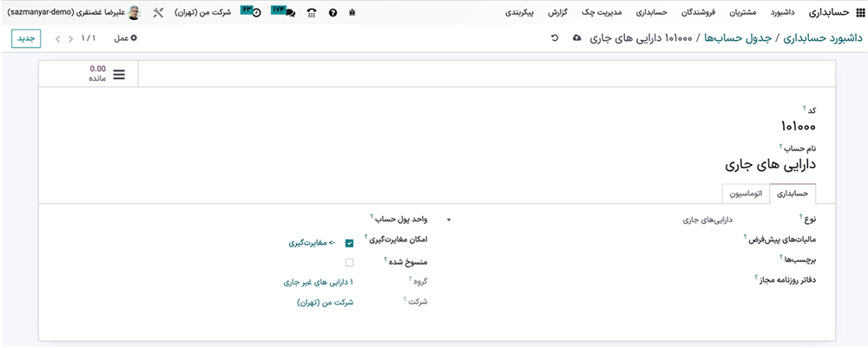
Task: Open the مدیریت چک menu
Action: 600,13
